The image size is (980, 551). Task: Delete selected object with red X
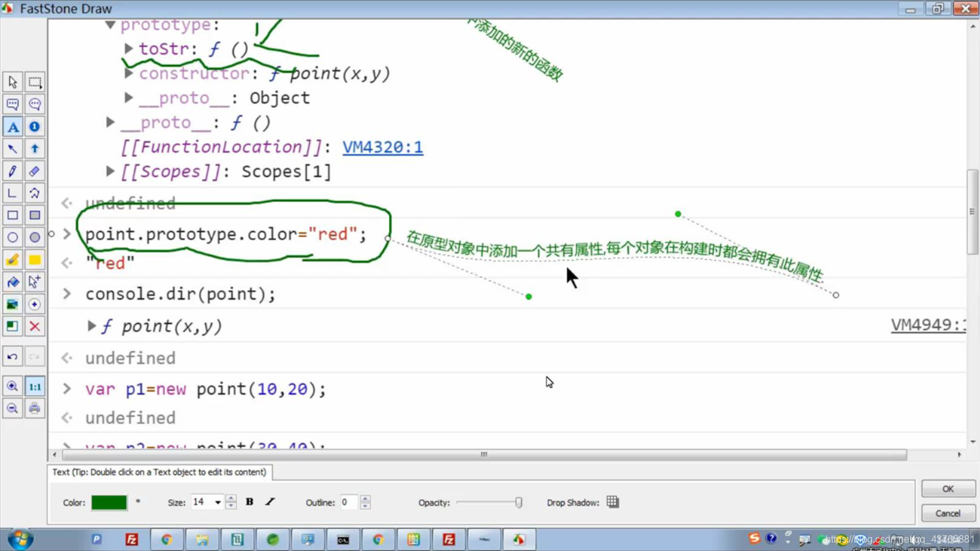point(35,326)
